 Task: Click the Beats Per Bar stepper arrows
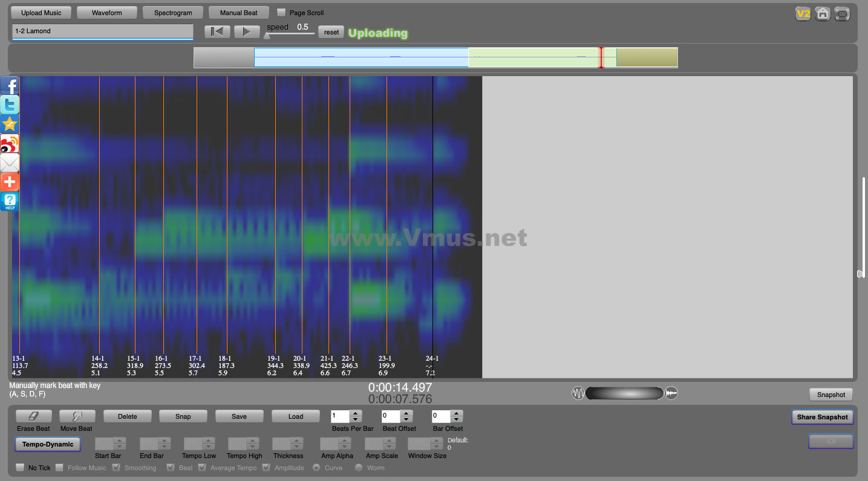[x=356, y=416]
